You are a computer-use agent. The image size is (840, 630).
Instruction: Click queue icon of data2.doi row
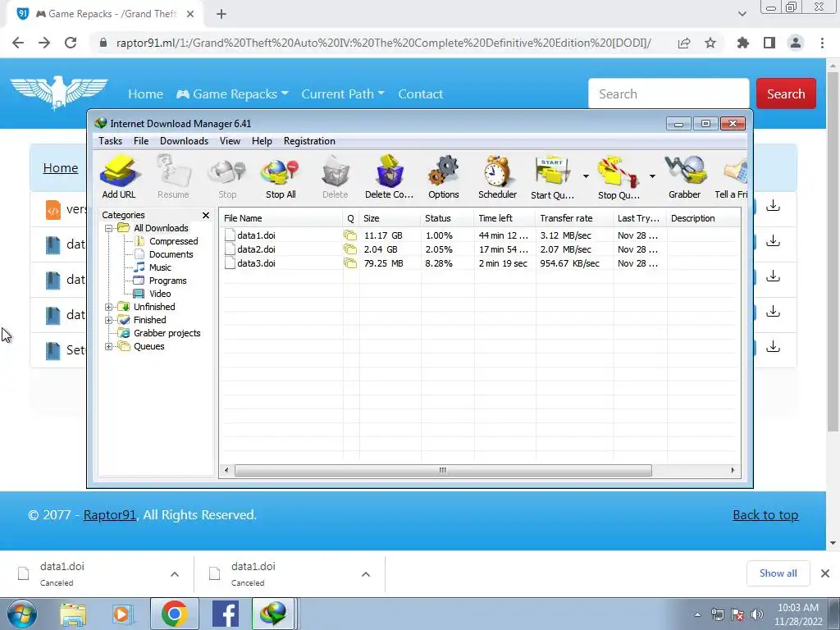(349, 249)
